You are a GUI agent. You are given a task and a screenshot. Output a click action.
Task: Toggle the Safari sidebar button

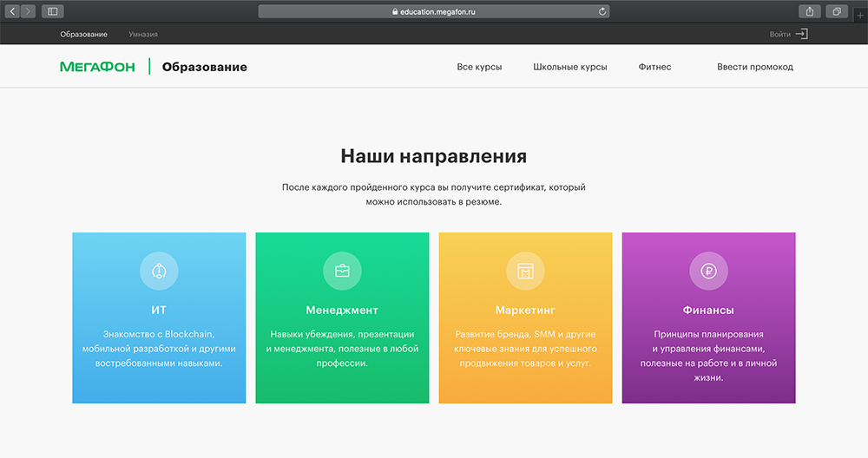(53, 11)
